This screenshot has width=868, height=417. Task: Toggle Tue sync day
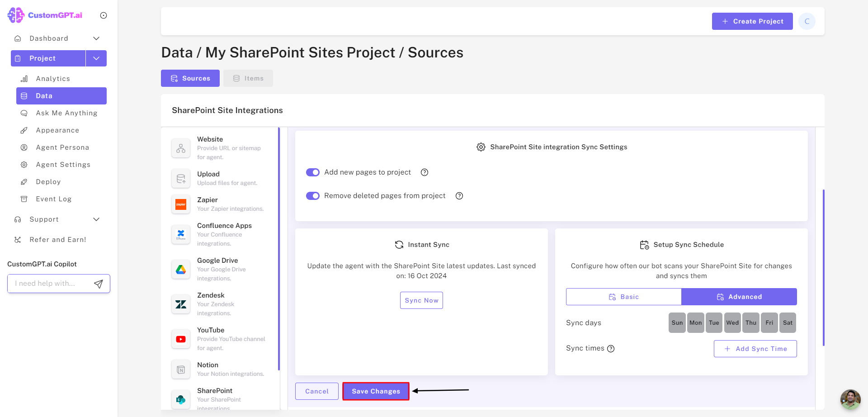click(x=714, y=323)
